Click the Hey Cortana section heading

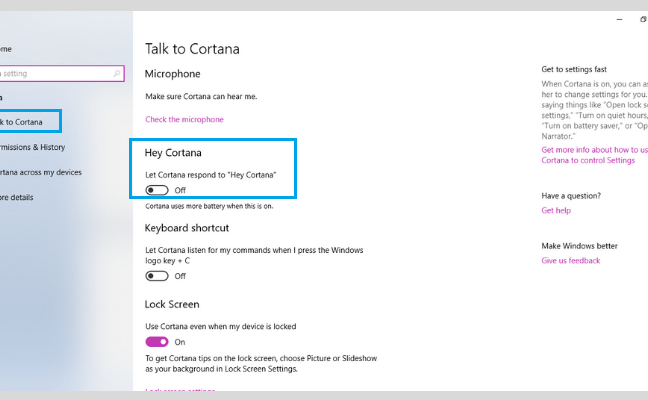173,153
